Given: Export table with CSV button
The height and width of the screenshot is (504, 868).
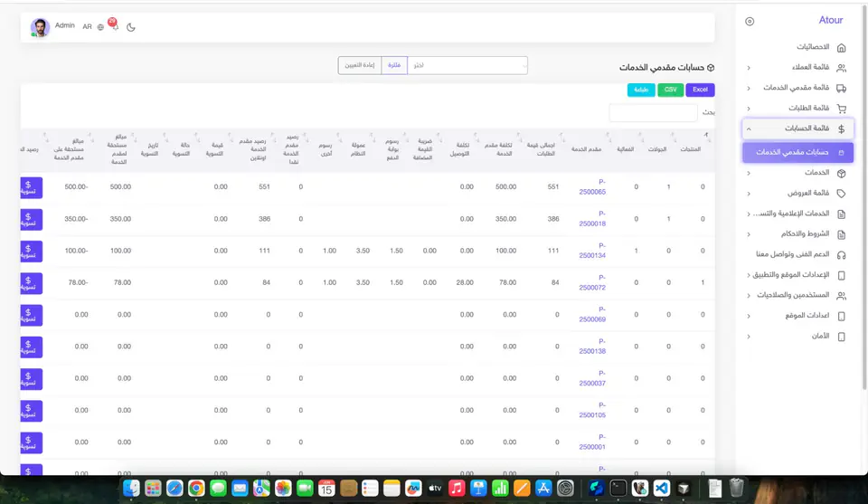Looking at the screenshot, I should pos(670,90).
